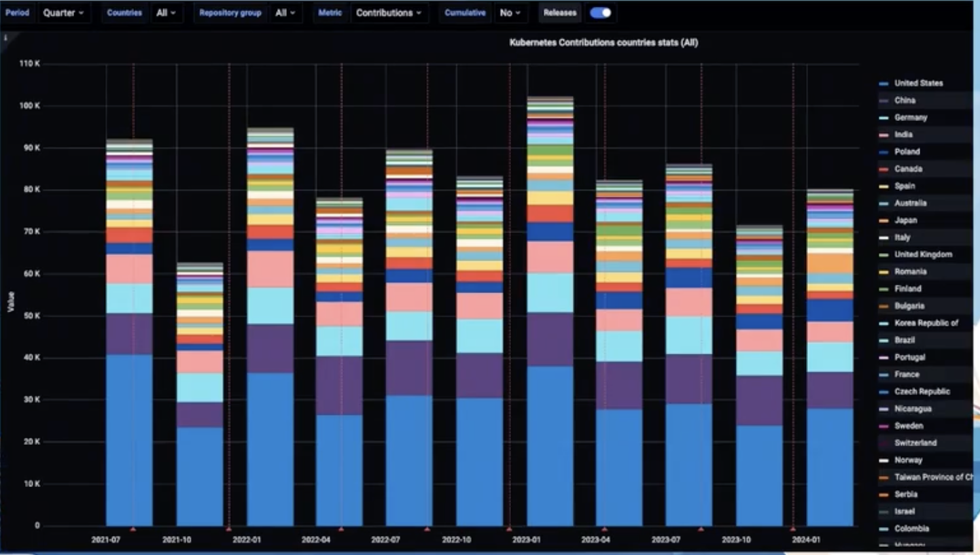Image resolution: width=980 pixels, height=555 pixels.
Task: Click release marker between 2023-07 and 2023-10
Action: pyautogui.click(x=701, y=528)
